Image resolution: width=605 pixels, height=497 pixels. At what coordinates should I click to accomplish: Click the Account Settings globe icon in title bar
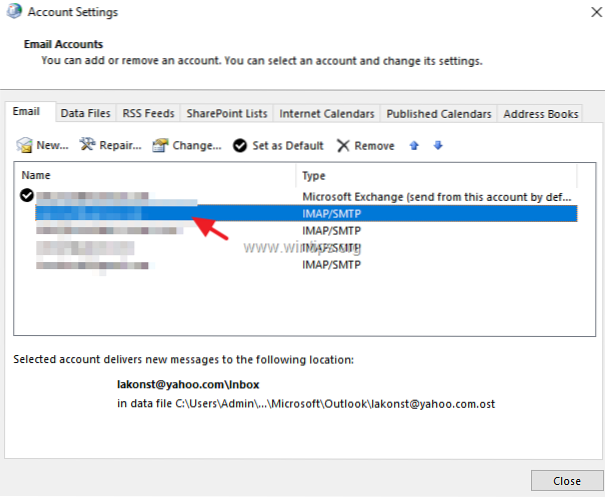(x=16, y=12)
